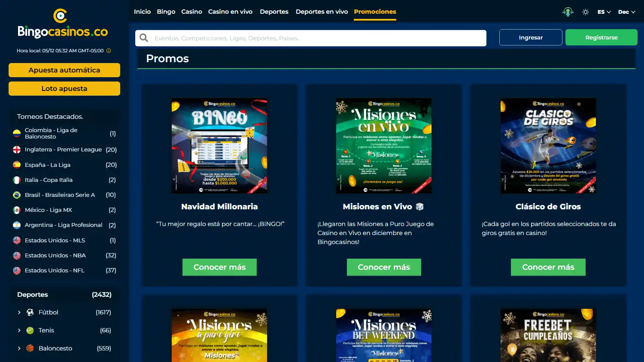Click the Ingresar login button
644x362 pixels.
[x=531, y=37]
